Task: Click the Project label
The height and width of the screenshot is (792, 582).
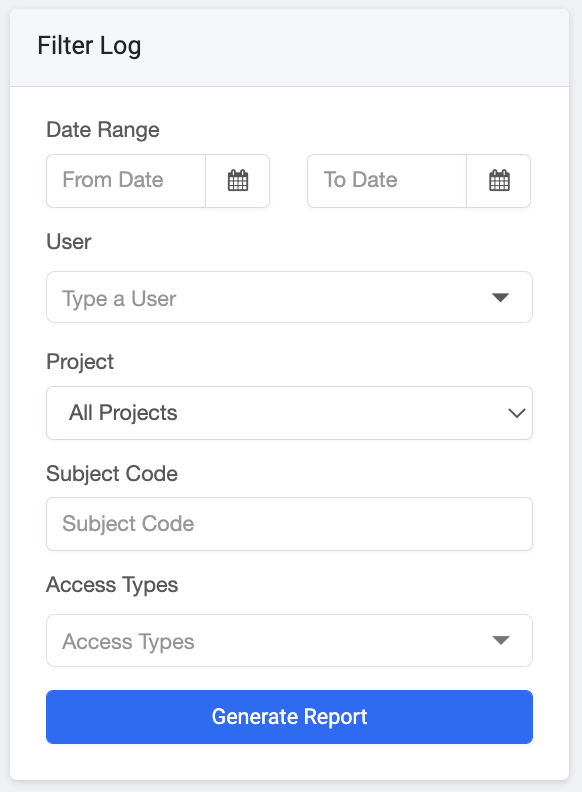Action: click(80, 362)
